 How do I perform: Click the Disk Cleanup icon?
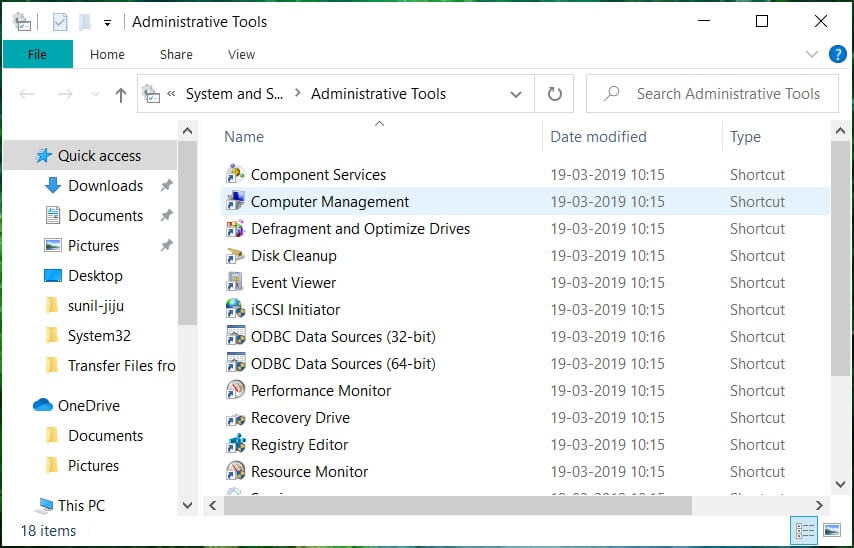235,256
